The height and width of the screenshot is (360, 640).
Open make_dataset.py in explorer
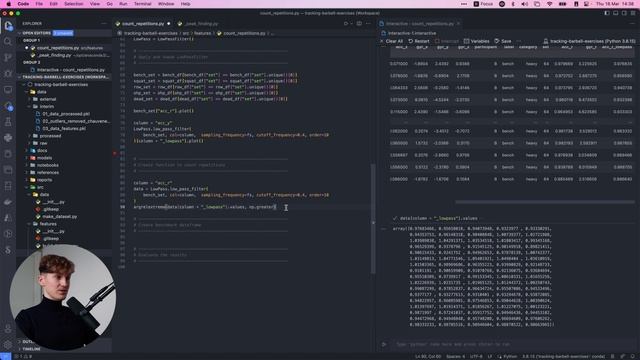60,217
